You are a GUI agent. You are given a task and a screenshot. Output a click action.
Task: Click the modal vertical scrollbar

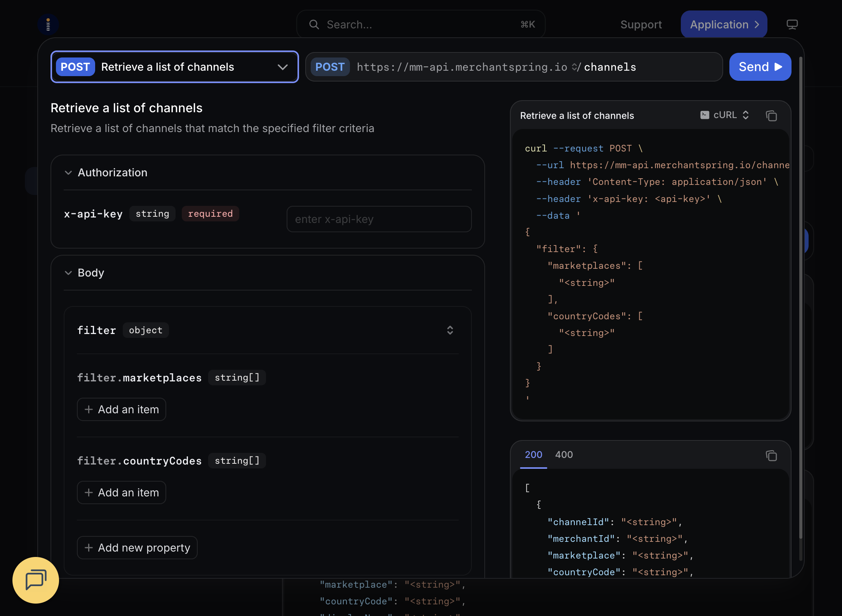800,297
